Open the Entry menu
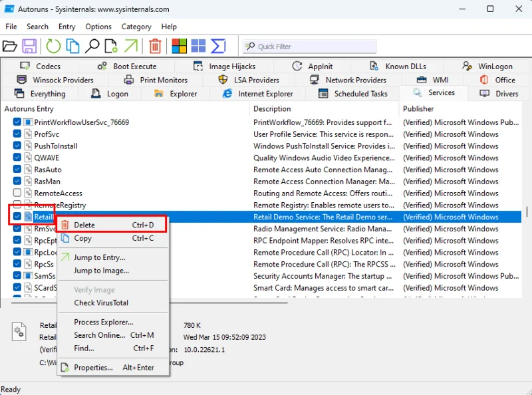 tap(67, 27)
